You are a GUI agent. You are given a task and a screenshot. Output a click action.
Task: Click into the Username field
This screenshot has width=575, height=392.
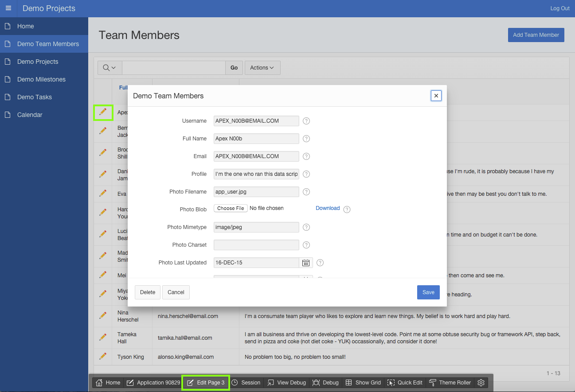coord(256,121)
